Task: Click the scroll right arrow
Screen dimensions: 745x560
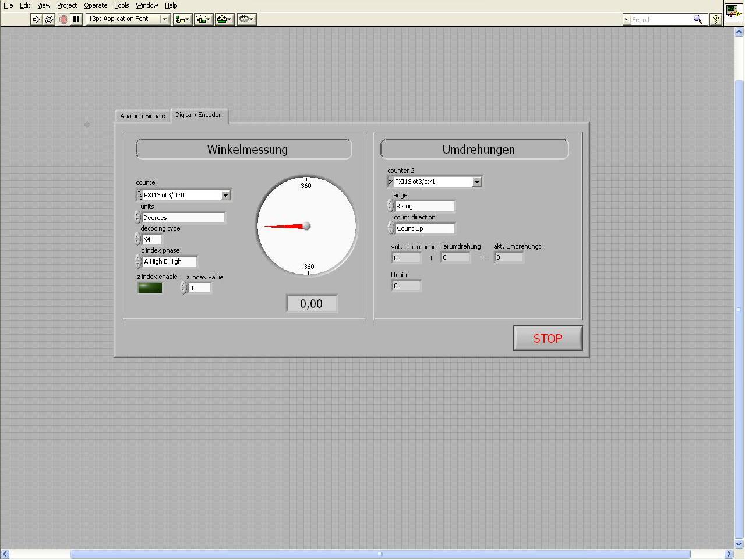Action: tap(729, 554)
